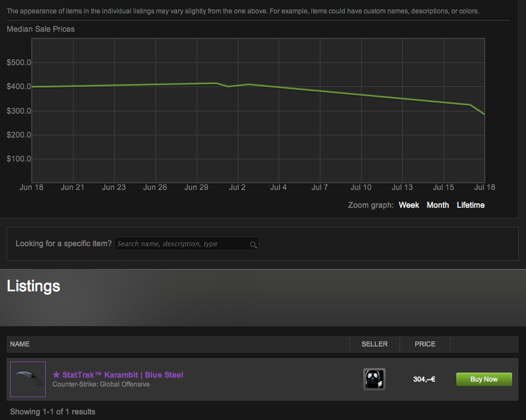Screen dimensions: 526x420
Task: Click the Jul 18 date label
Action: pyautogui.click(x=484, y=187)
